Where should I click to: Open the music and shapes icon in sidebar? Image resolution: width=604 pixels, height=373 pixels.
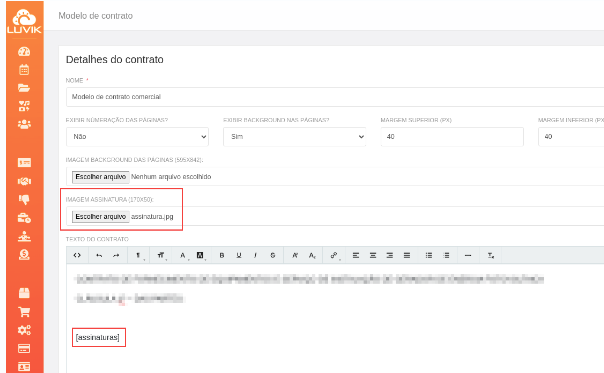coord(24,106)
